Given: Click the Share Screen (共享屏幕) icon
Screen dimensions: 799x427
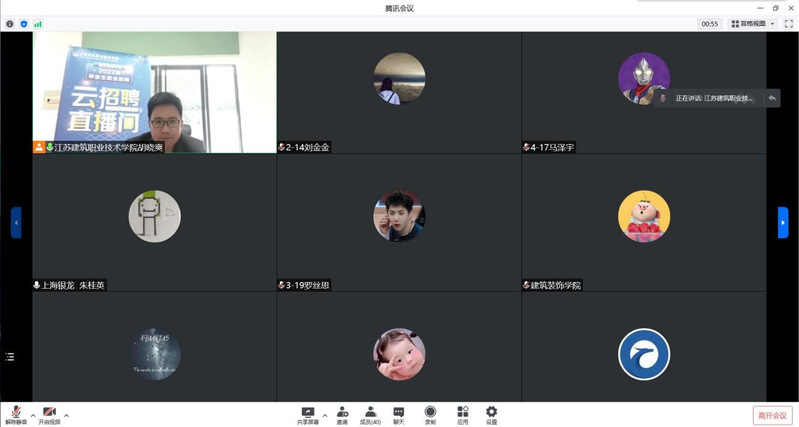Looking at the screenshot, I should pos(308,414).
